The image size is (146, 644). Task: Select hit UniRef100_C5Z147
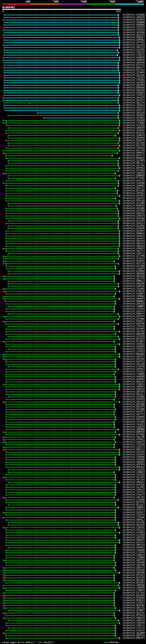tap(133, 53)
